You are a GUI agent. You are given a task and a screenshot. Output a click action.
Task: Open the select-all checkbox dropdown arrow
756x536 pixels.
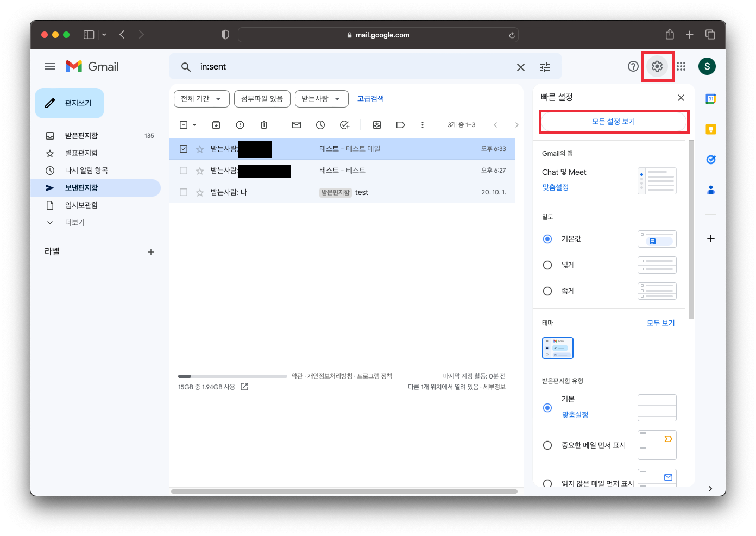[194, 125]
